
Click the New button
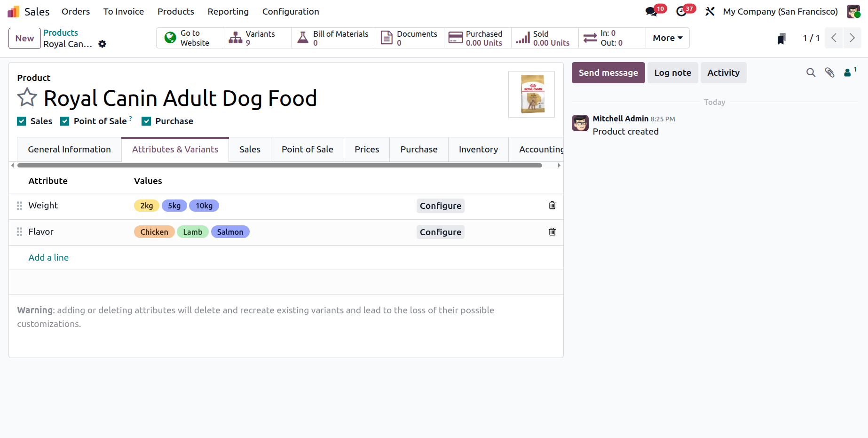(24, 38)
